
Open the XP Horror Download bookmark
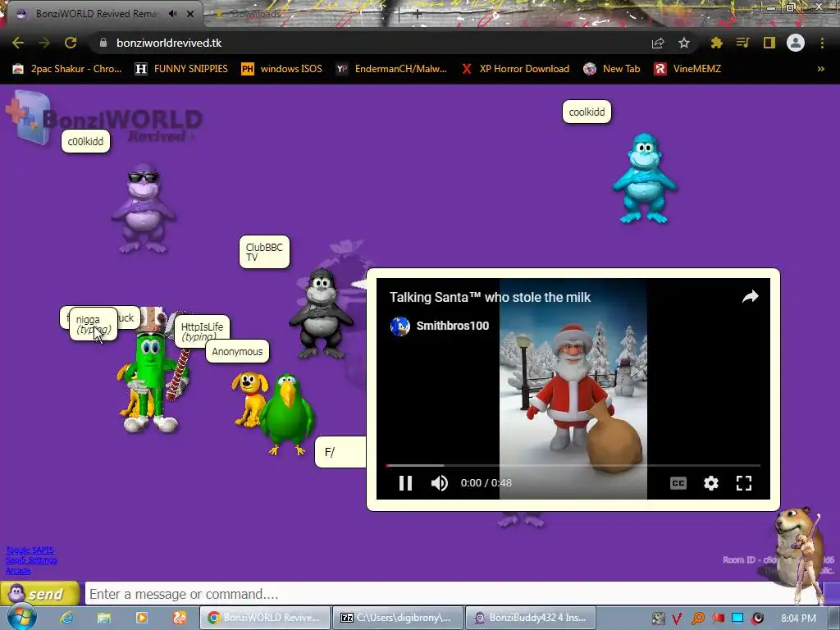(515, 69)
